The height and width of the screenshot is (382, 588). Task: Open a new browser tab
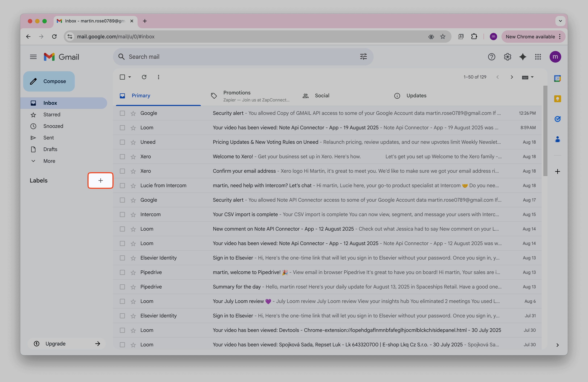(145, 21)
